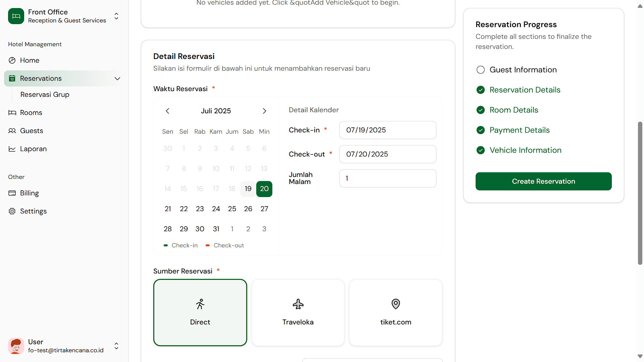Open Settings with the gear icon
Image resolution: width=644 pixels, height=362 pixels.
pos(12,211)
